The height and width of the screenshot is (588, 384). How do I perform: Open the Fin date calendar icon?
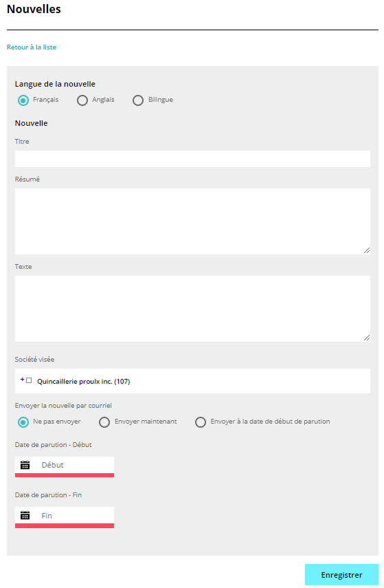(25, 515)
